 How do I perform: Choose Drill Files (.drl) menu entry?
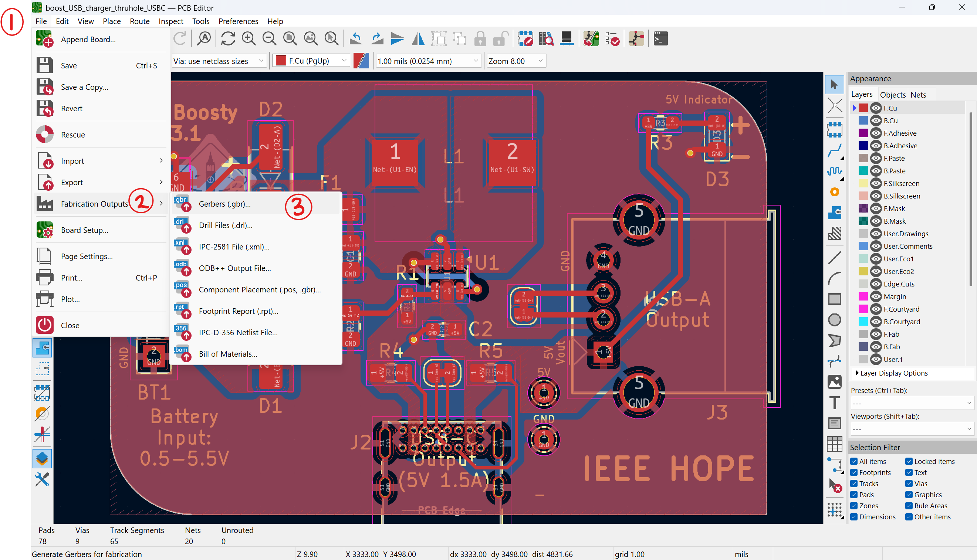[x=226, y=225]
